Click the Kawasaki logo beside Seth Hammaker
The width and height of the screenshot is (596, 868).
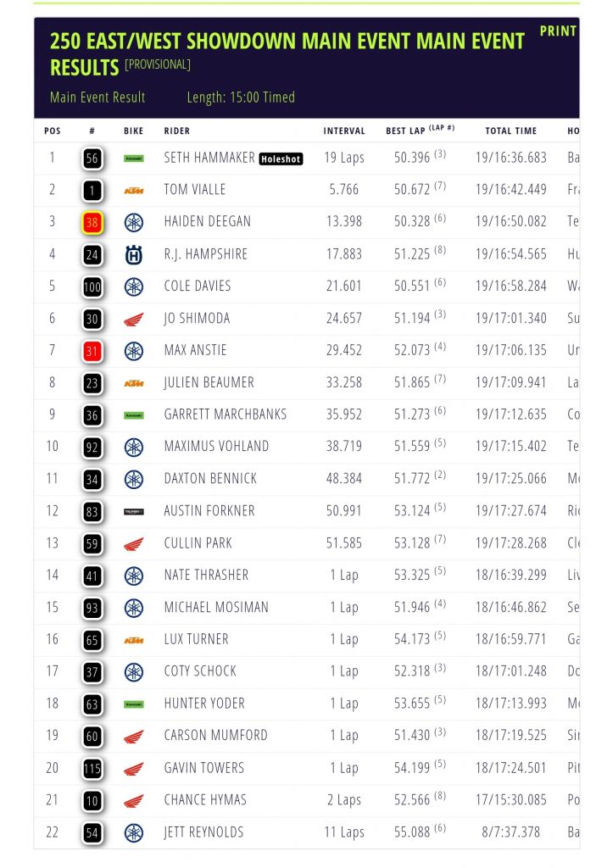coord(133,158)
